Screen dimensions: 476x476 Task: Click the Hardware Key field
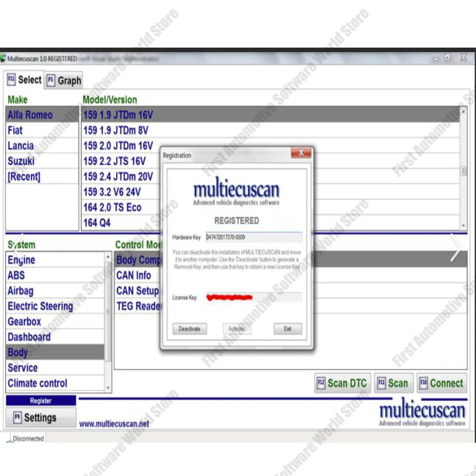coord(254,237)
